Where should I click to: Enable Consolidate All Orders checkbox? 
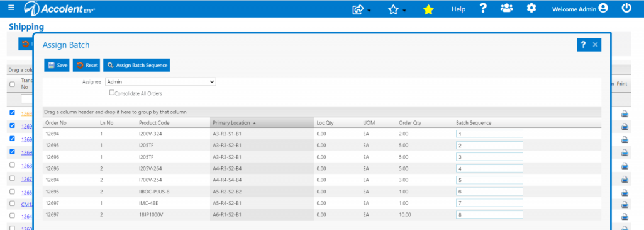coord(112,93)
